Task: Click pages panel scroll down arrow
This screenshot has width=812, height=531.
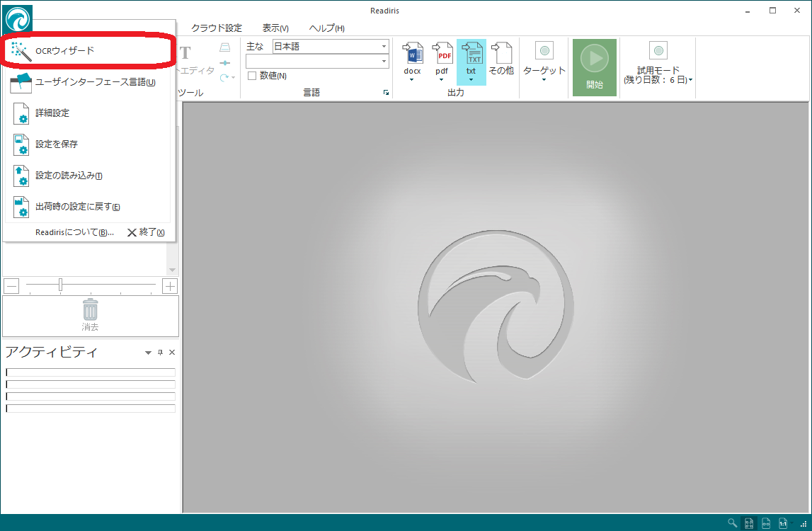Action: [173, 270]
